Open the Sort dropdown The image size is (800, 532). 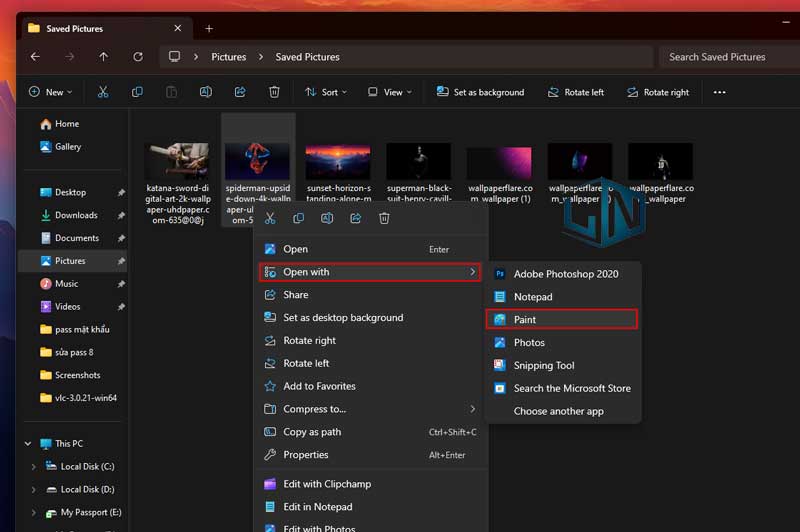pos(326,92)
